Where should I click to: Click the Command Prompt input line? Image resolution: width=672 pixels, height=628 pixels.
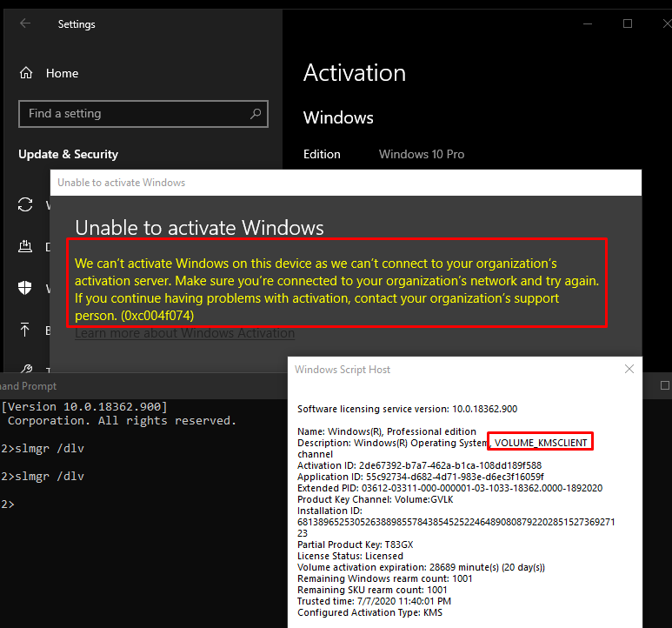(8, 504)
